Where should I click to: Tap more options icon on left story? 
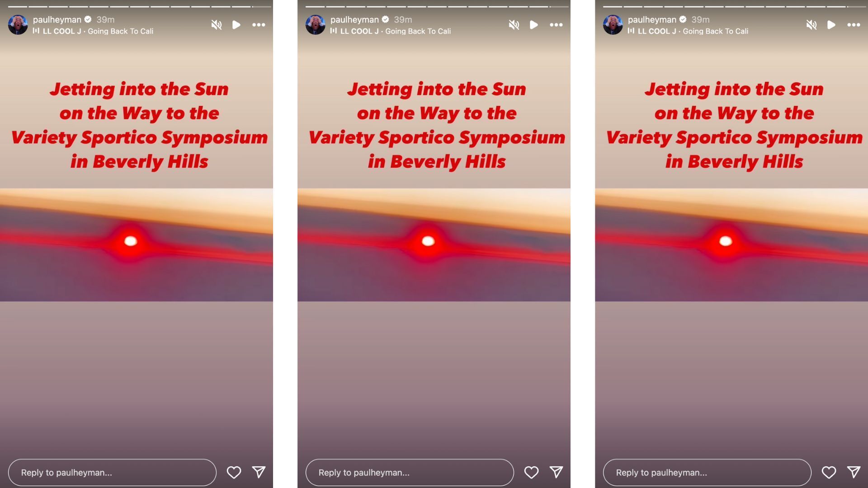[259, 24]
